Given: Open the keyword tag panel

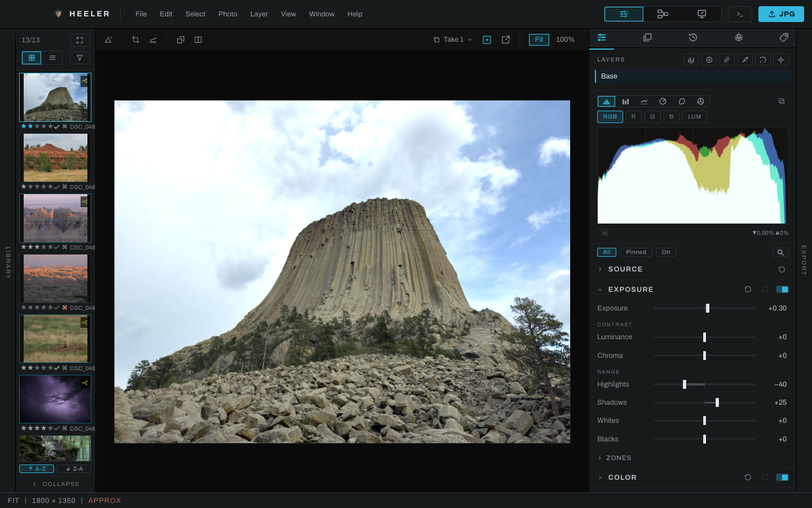Looking at the screenshot, I should pyautogui.click(x=784, y=37).
